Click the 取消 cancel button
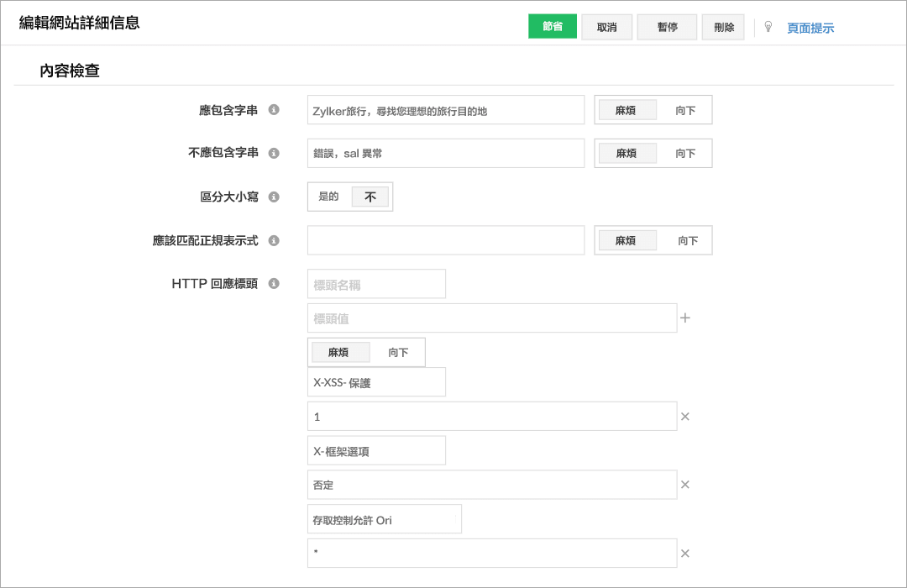This screenshot has width=907, height=588. click(x=606, y=26)
